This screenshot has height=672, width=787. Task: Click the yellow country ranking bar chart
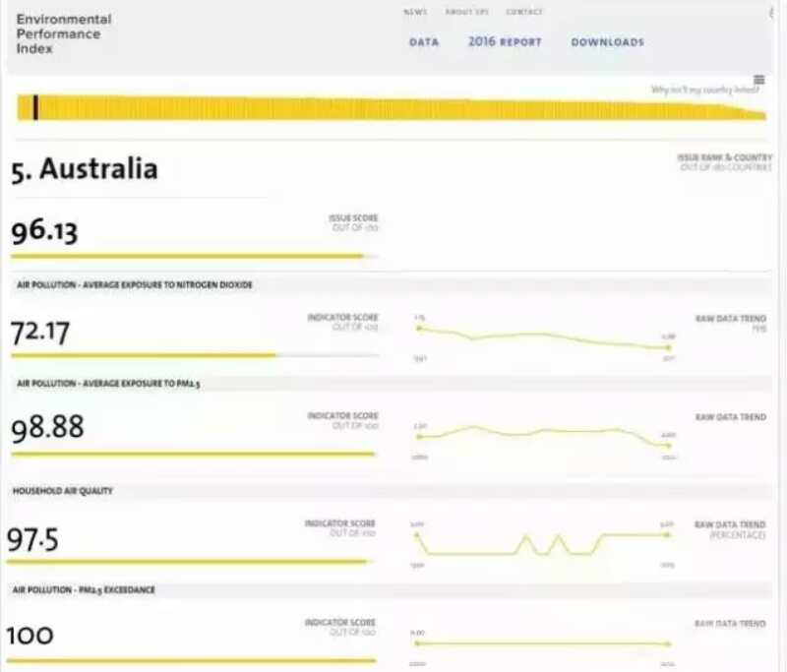pos(393,108)
